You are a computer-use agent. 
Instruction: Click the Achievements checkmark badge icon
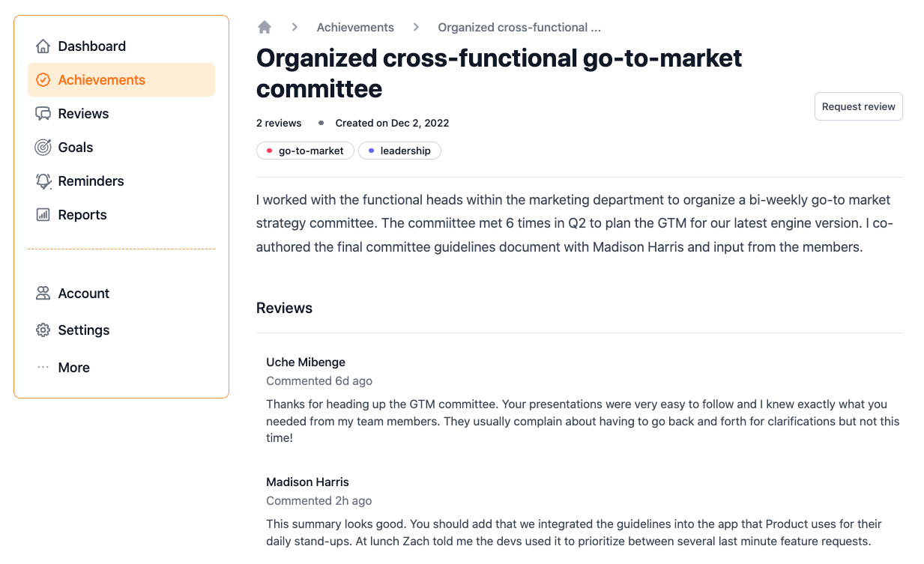pyautogui.click(x=43, y=80)
